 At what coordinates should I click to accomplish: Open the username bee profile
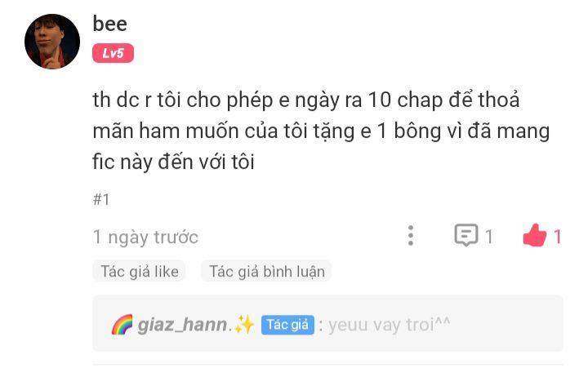[x=109, y=24]
